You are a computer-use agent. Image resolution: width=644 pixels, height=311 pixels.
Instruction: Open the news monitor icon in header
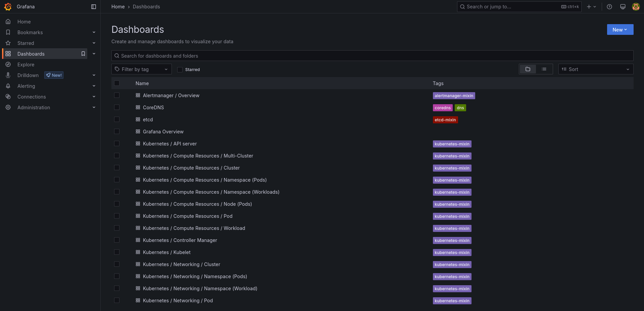[623, 7]
